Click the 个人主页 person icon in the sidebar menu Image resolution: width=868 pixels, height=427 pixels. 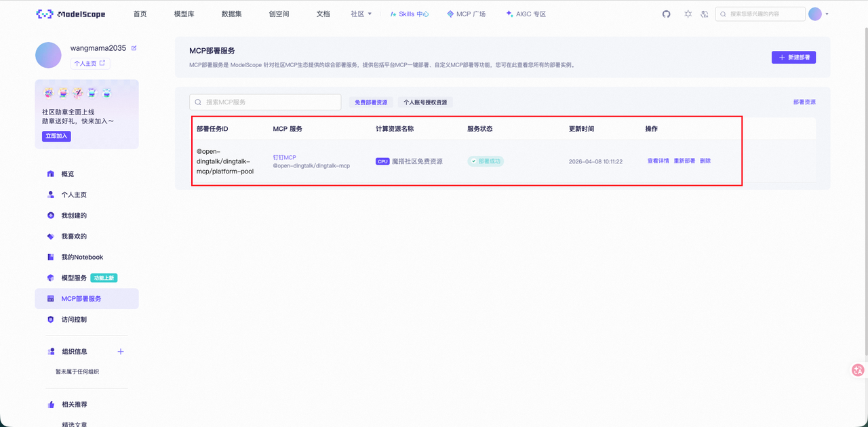(50, 195)
